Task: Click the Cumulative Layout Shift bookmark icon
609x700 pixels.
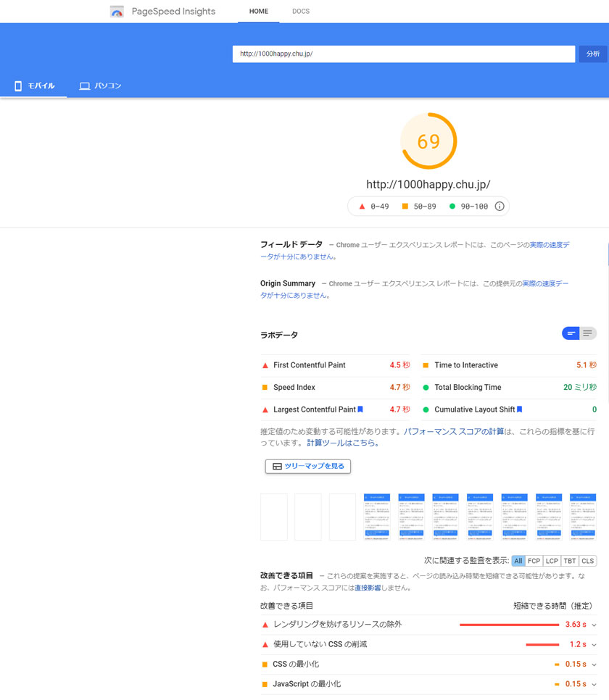Action: click(519, 409)
